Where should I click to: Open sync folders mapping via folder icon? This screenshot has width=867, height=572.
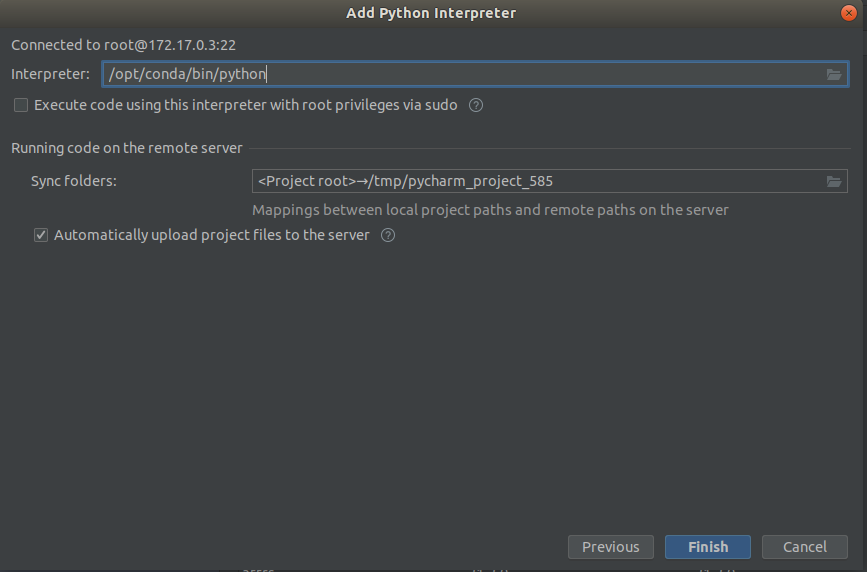(834, 181)
